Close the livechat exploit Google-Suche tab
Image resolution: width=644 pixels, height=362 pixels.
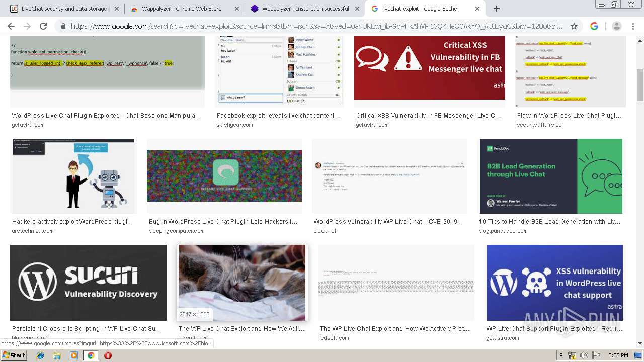[478, 9]
